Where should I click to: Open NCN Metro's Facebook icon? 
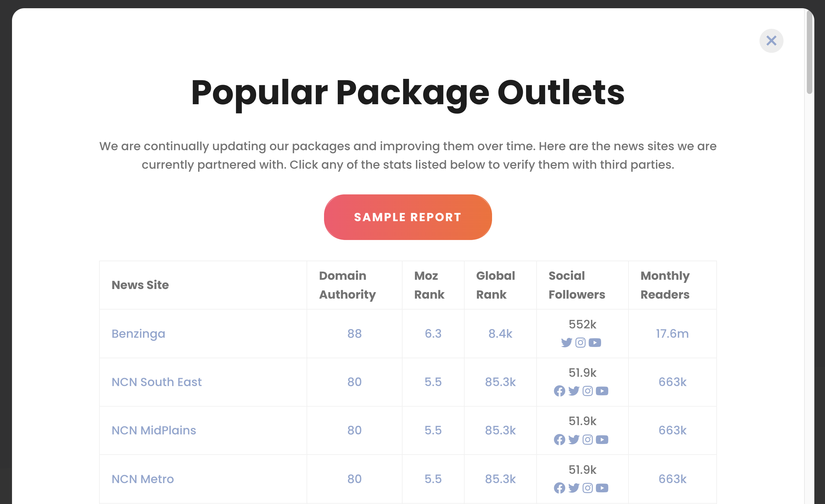pyautogui.click(x=560, y=488)
